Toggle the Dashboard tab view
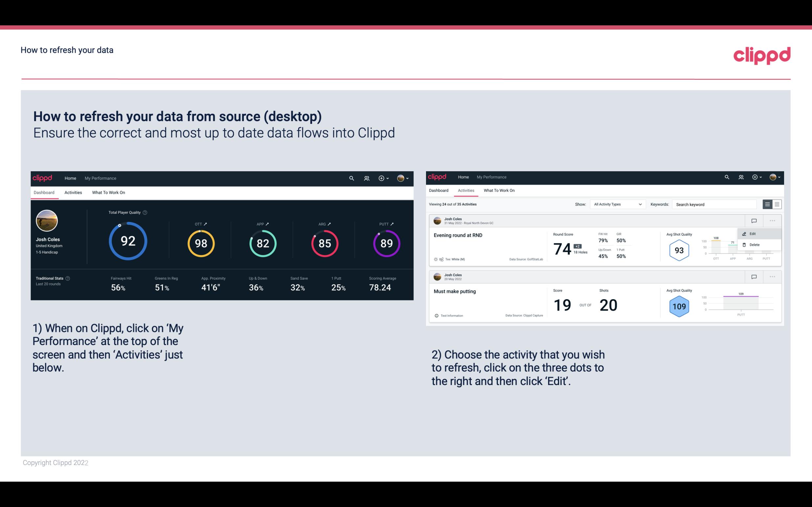This screenshot has width=812, height=507. click(44, 192)
